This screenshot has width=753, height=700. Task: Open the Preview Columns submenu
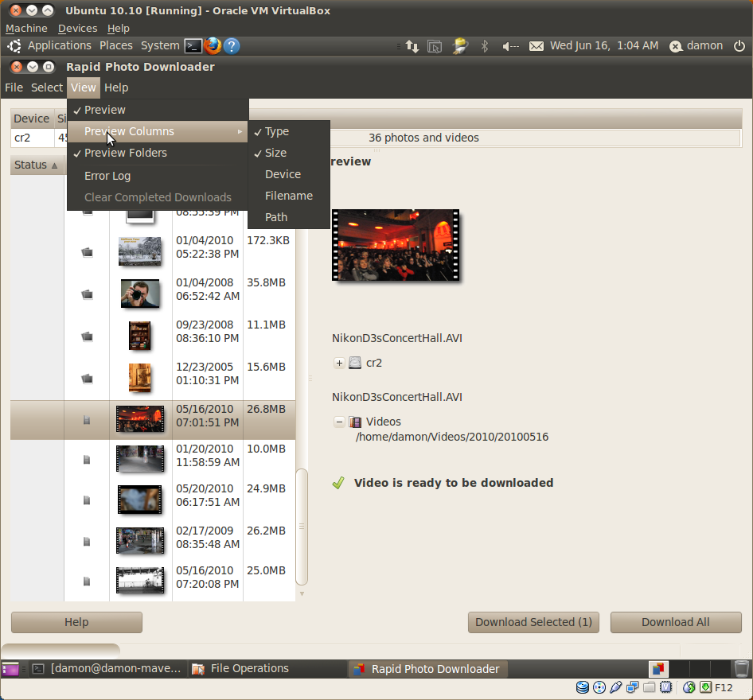(129, 131)
